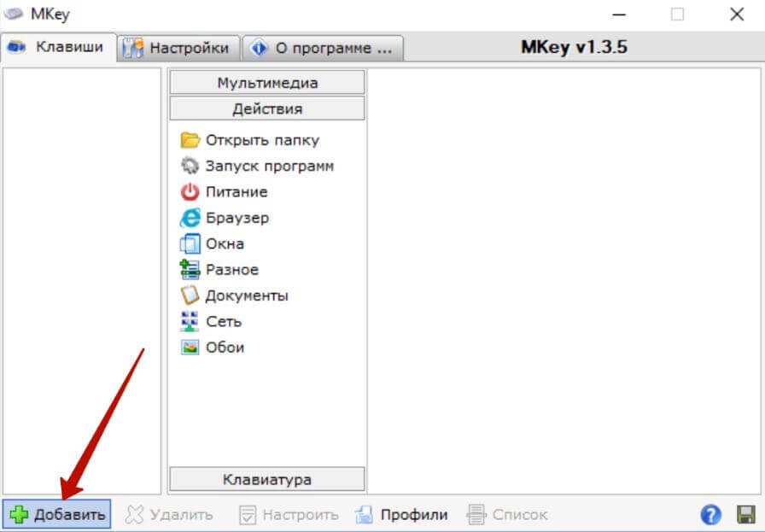
Task: Open the Браузер action icon
Action: [241, 218]
